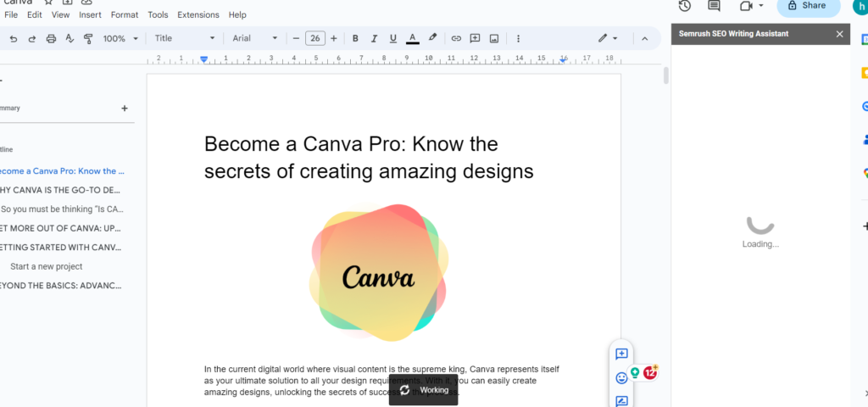This screenshot has height=407, width=868.
Task: Open Google Keep in the side panel
Action: [x=864, y=73]
